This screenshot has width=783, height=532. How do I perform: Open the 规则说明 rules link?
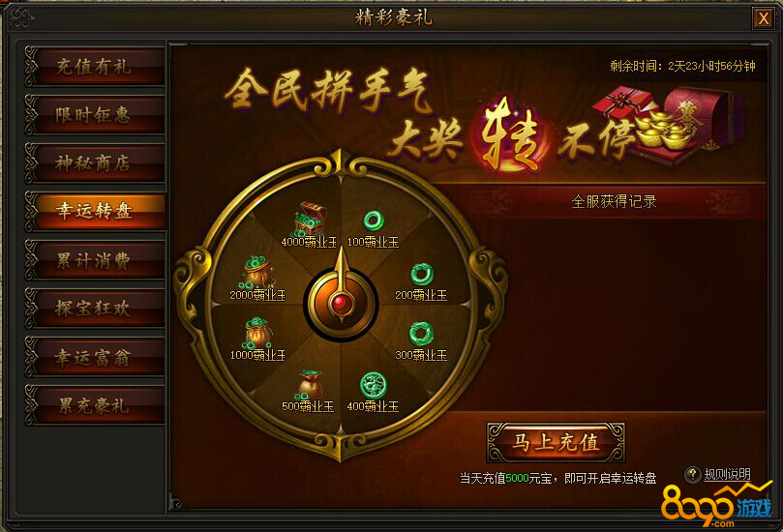point(727,474)
